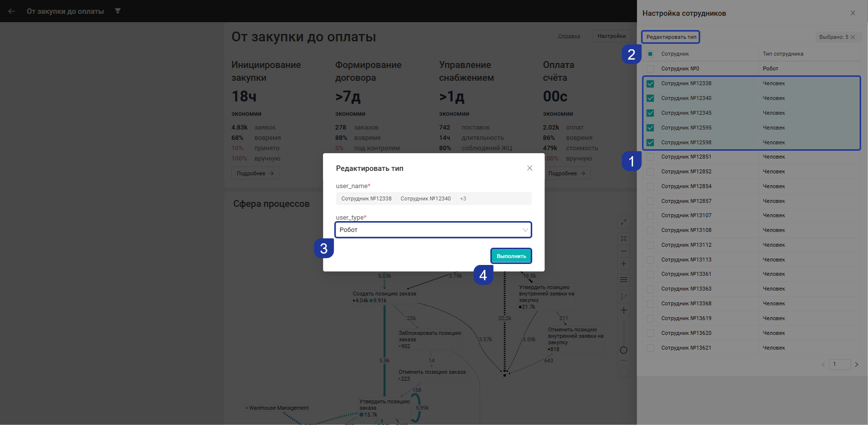Viewport: 868px width, 425px height.
Task: Uncheck Сотрудник №12598
Action: (650, 143)
